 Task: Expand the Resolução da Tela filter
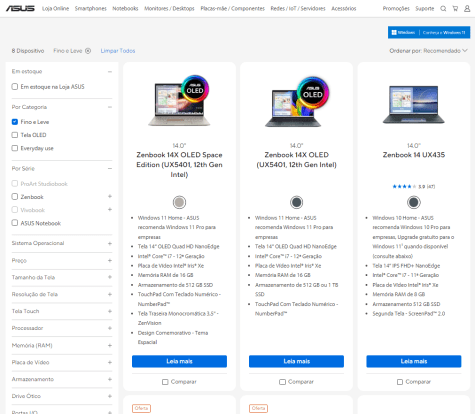(x=110, y=294)
